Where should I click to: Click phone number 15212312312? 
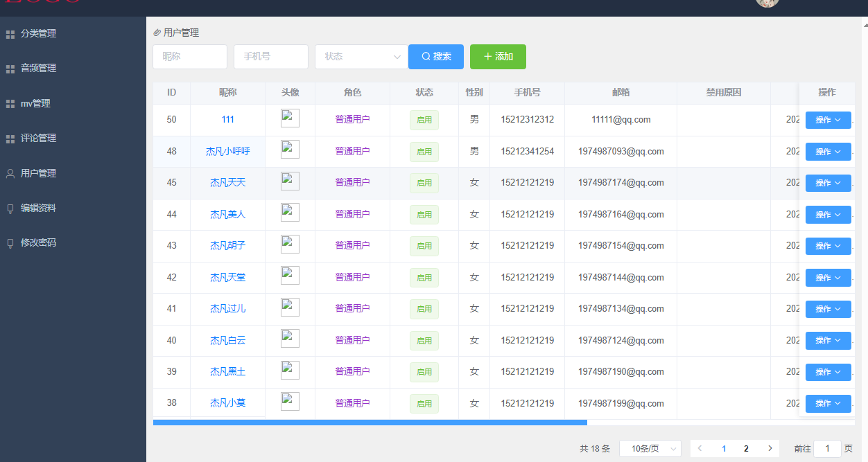pos(528,119)
